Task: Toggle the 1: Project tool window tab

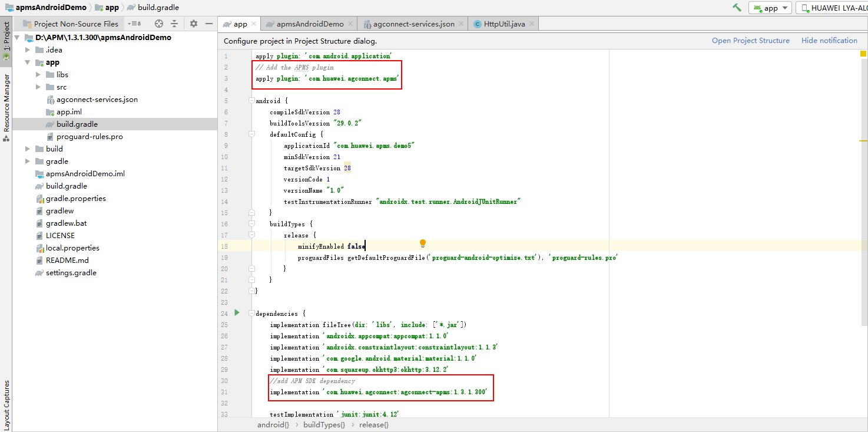Action: [x=6, y=41]
